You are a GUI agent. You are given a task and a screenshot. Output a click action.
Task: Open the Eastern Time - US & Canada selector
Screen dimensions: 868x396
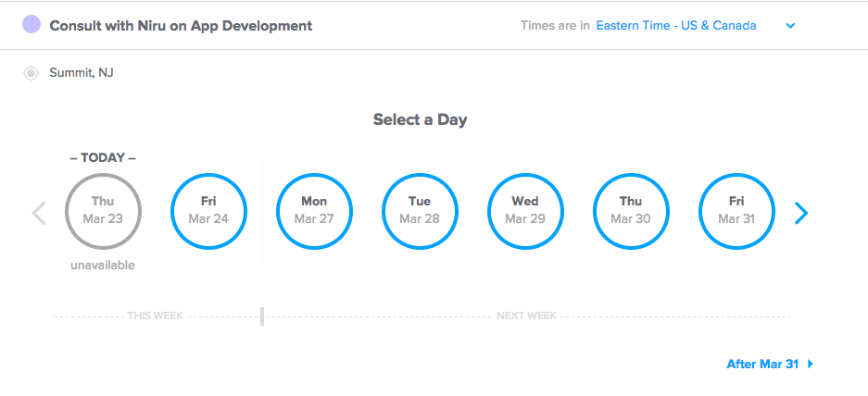coord(676,25)
